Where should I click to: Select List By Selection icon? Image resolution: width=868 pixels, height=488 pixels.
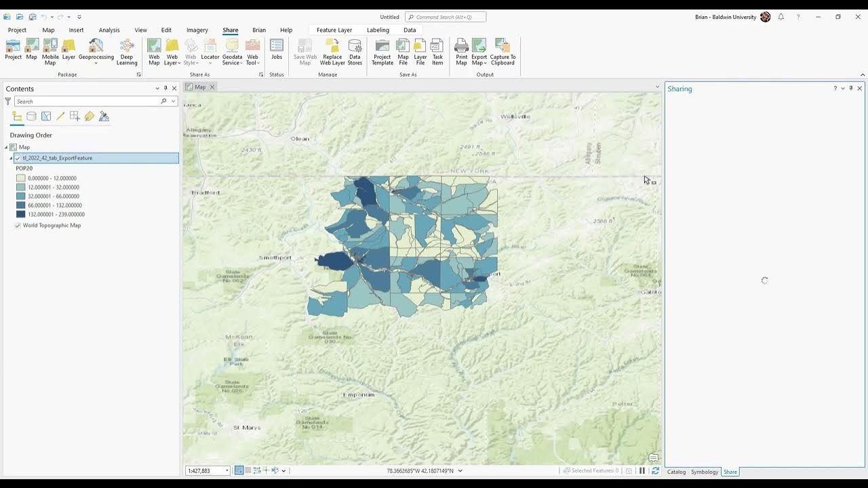[46, 117]
